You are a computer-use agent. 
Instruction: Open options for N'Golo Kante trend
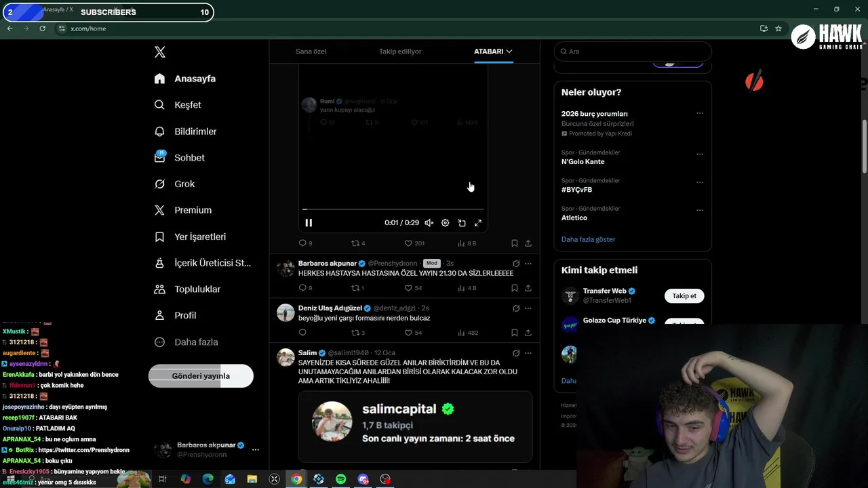pos(700,155)
